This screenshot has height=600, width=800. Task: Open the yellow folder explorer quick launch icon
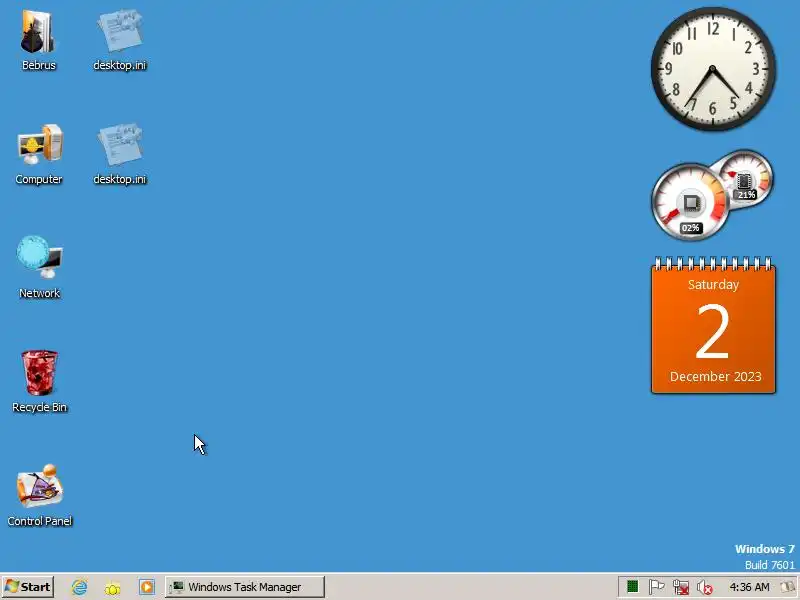tap(113, 588)
